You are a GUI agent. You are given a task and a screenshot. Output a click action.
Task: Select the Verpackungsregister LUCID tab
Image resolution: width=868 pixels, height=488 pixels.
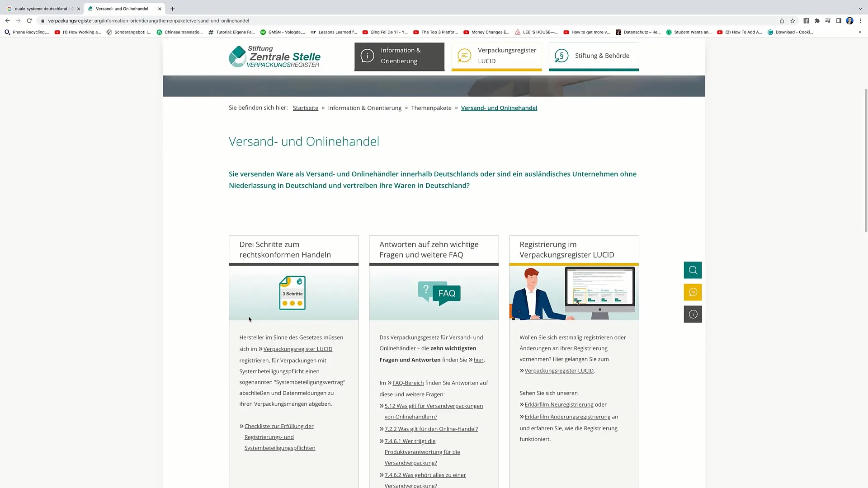click(x=507, y=56)
